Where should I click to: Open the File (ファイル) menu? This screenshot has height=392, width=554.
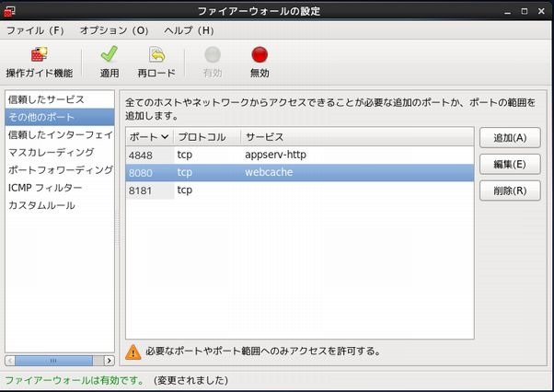point(35,30)
